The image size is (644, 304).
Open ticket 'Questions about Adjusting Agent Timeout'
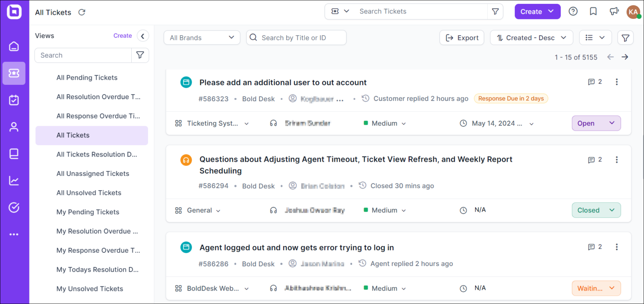[356, 165]
